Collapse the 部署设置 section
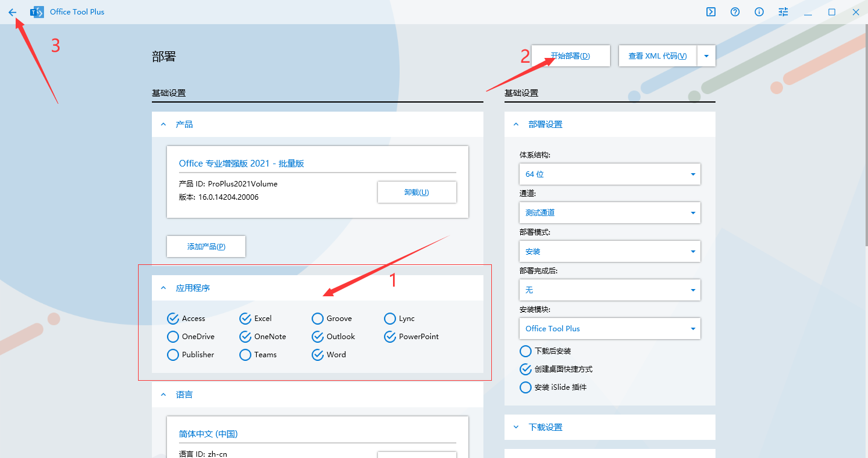 (515, 124)
